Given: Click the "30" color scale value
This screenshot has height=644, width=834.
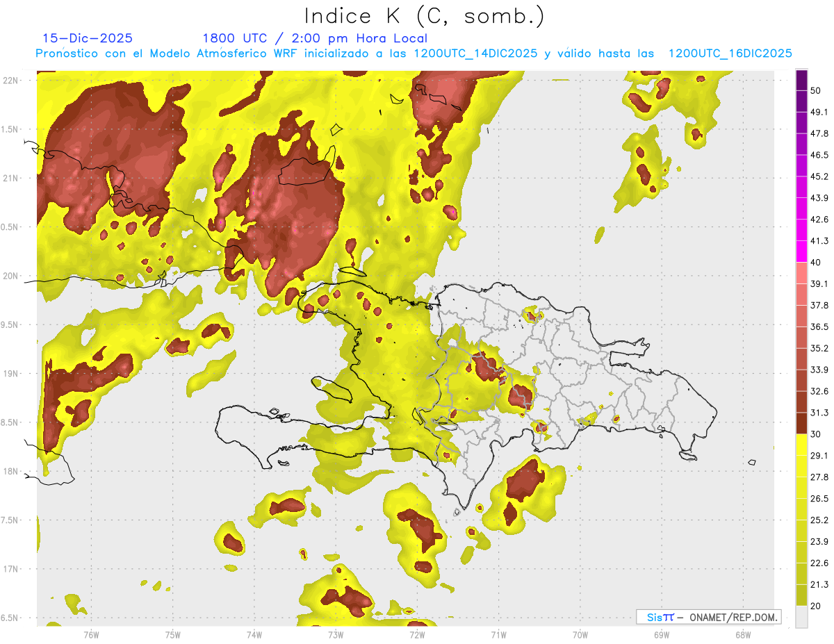Looking at the screenshot, I should coord(816,434).
